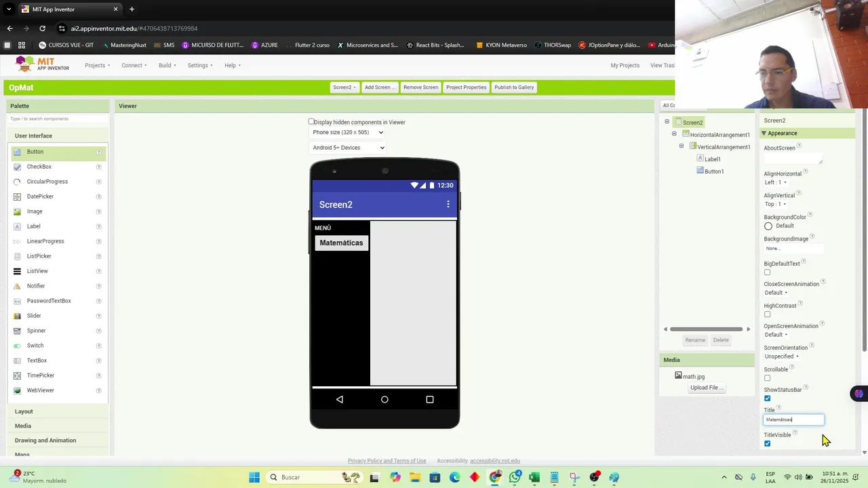Select the Notifier palette icon
868x488 pixels.
coord(18,286)
